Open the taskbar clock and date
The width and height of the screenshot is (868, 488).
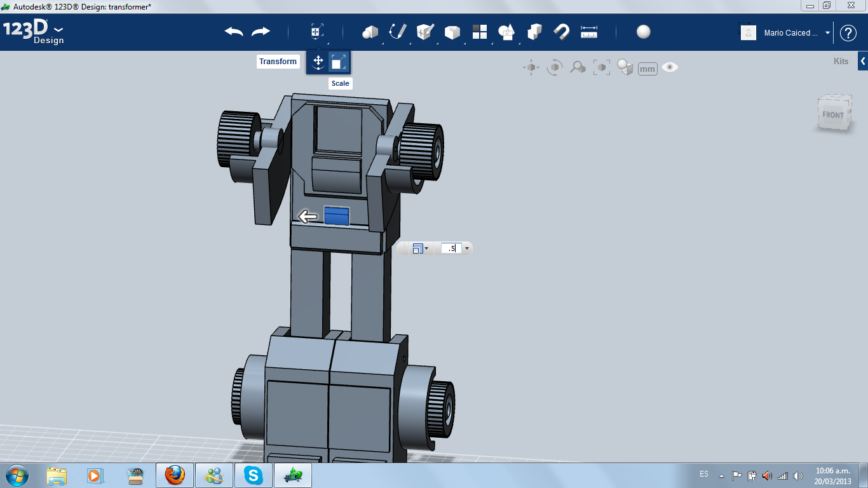pyautogui.click(x=832, y=476)
